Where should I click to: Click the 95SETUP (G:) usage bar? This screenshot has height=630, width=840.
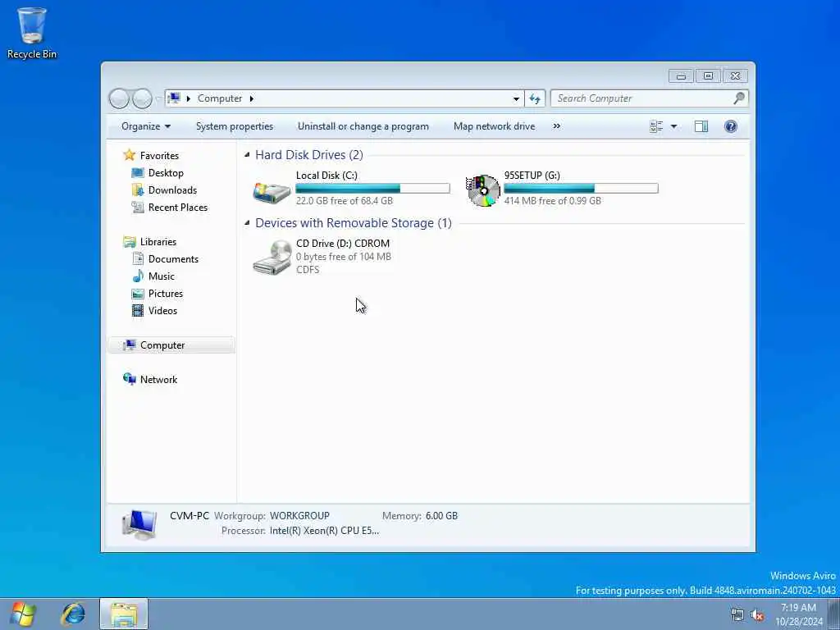coord(581,188)
